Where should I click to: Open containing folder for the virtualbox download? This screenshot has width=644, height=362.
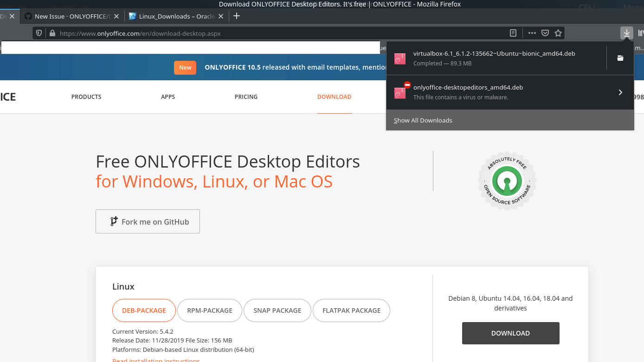pyautogui.click(x=620, y=58)
